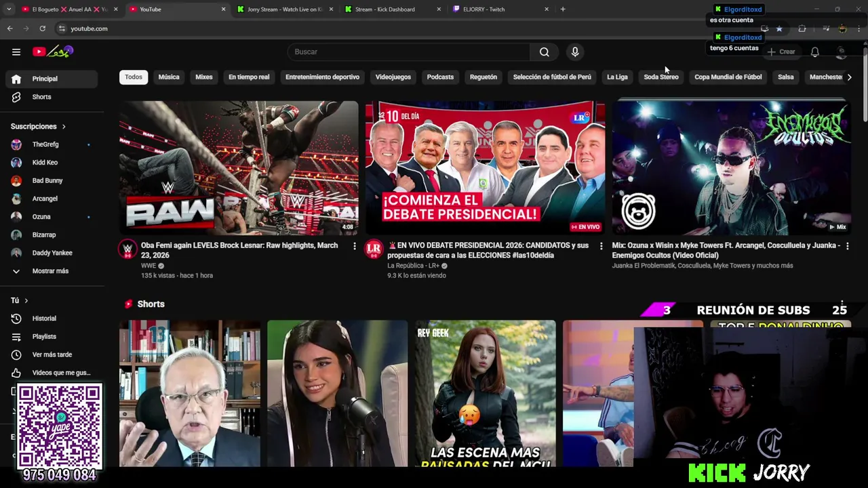Open Videos que me gustan
The image size is (868, 488).
coord(52,373)
